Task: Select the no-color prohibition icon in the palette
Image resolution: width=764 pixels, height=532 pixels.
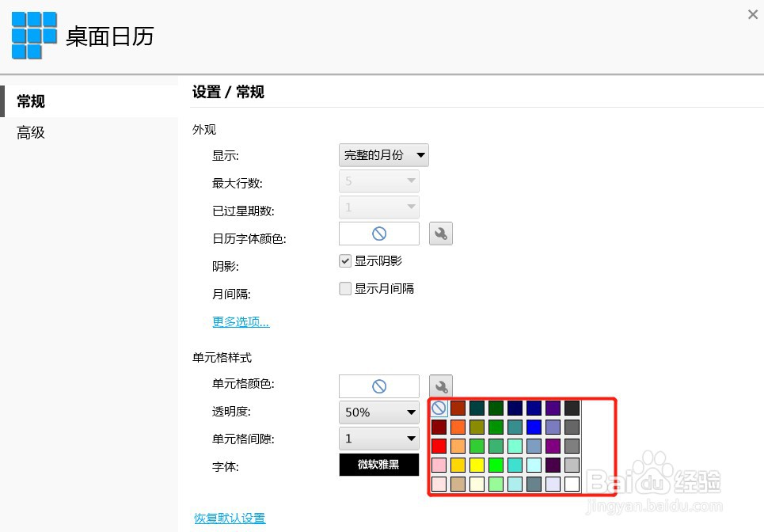Action: pyautogui.click(x=439, y=407)
